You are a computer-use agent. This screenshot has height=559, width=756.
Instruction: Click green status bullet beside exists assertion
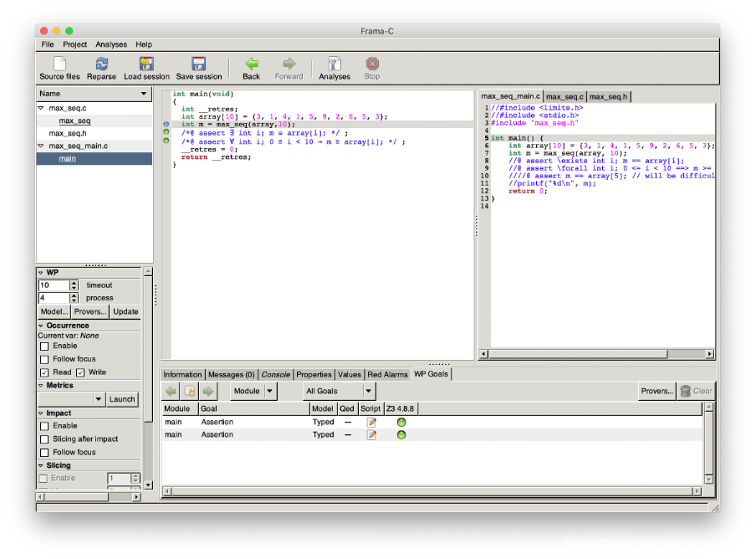[166, 132]
